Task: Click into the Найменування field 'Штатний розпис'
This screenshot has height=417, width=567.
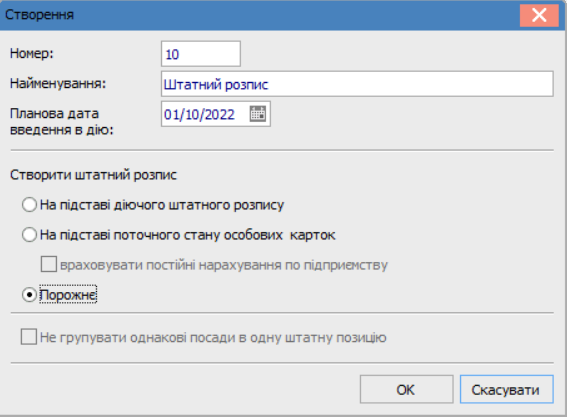Action: 357,84
